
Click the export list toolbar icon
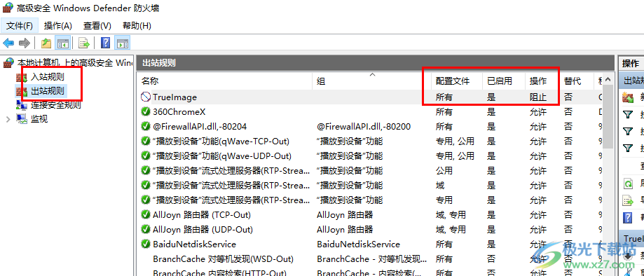84,43
